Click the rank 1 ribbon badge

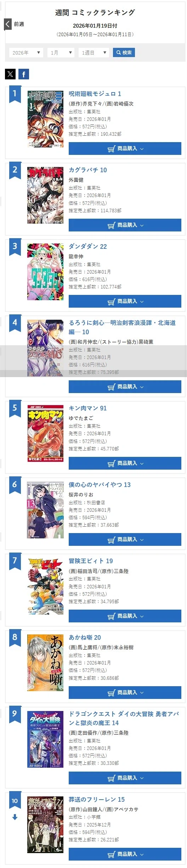point(15,94)
